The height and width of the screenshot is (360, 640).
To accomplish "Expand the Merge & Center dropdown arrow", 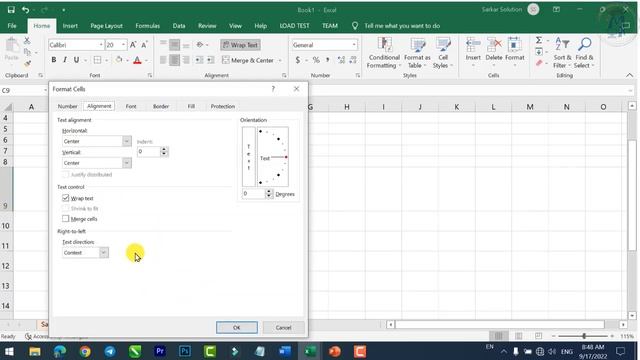I will point(280,60).
